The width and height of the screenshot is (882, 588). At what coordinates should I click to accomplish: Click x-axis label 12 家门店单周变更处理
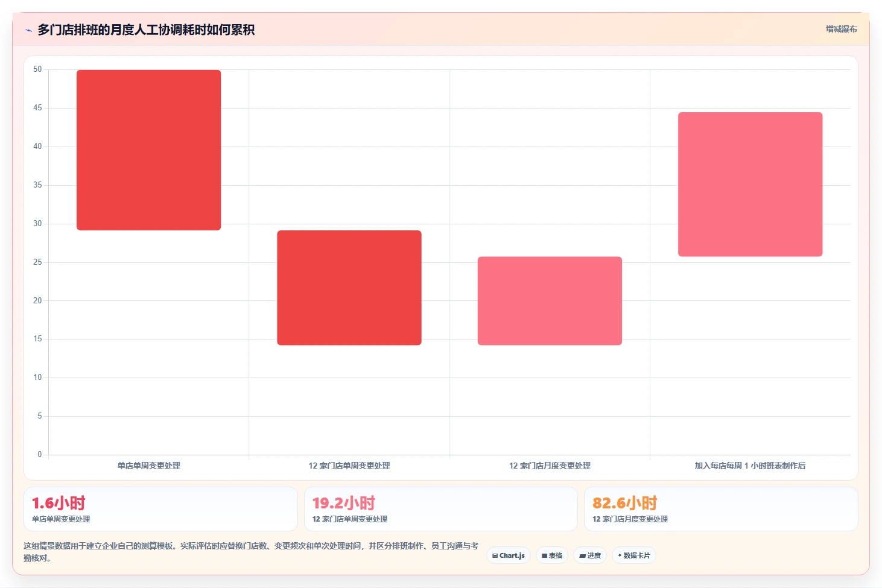349,466
